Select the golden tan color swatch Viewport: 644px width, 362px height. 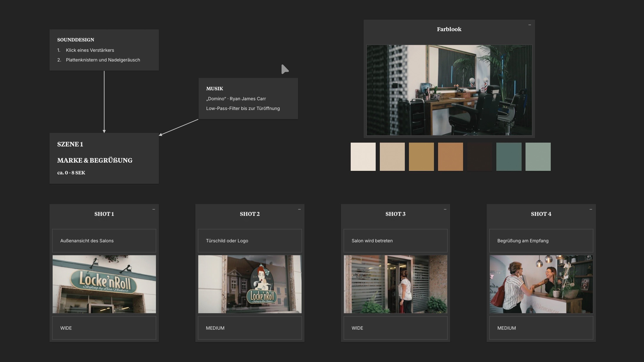(x=421, y=157)
